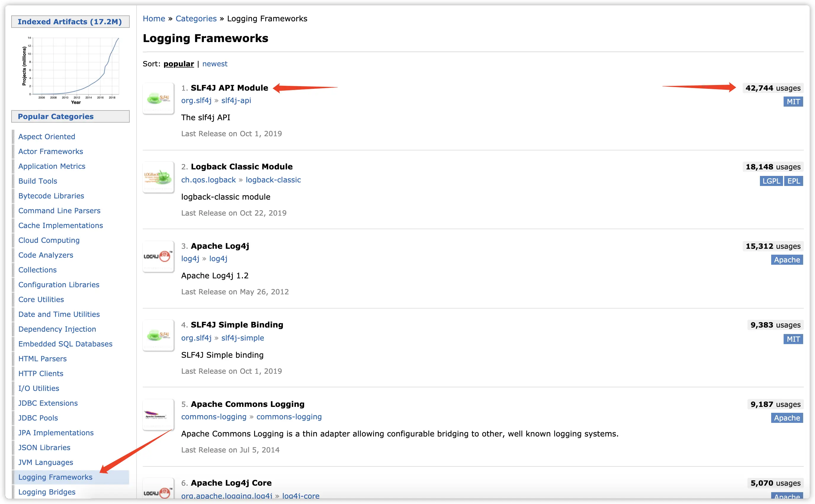Open the Categories breadcrumb link
The image size is (815, 504).
tap(196, 19)
